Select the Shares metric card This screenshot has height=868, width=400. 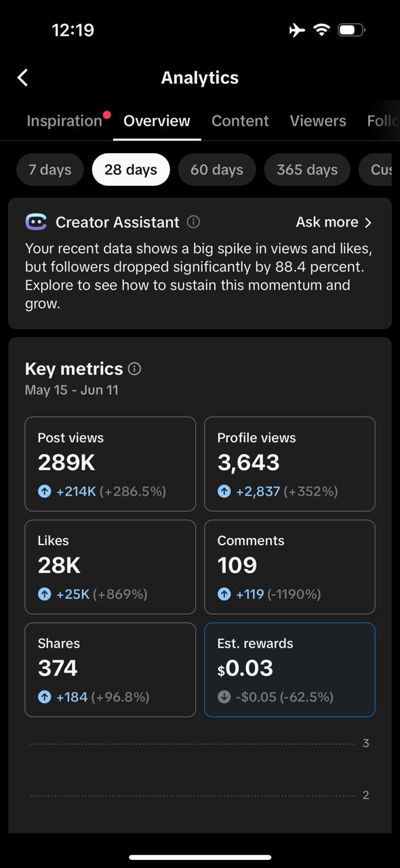(x=111, y=670)
